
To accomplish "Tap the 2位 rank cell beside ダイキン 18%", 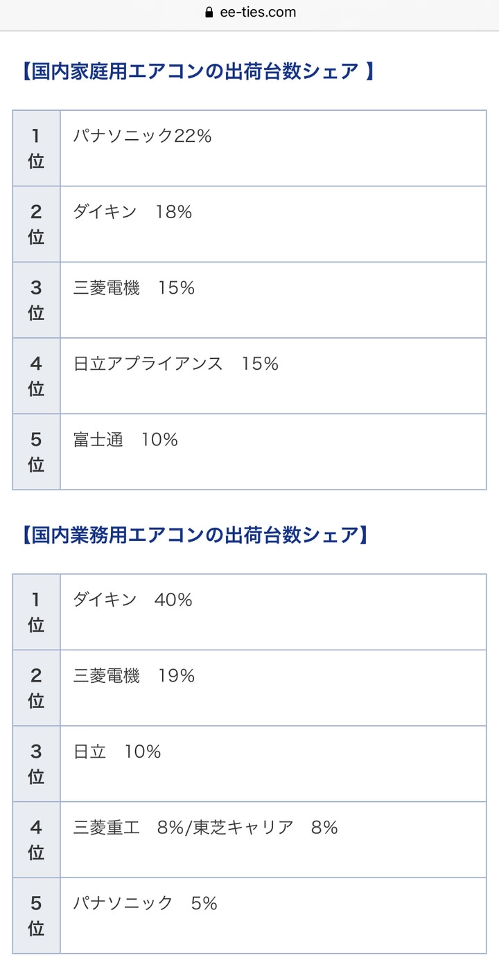I will (x=36, y=224).
